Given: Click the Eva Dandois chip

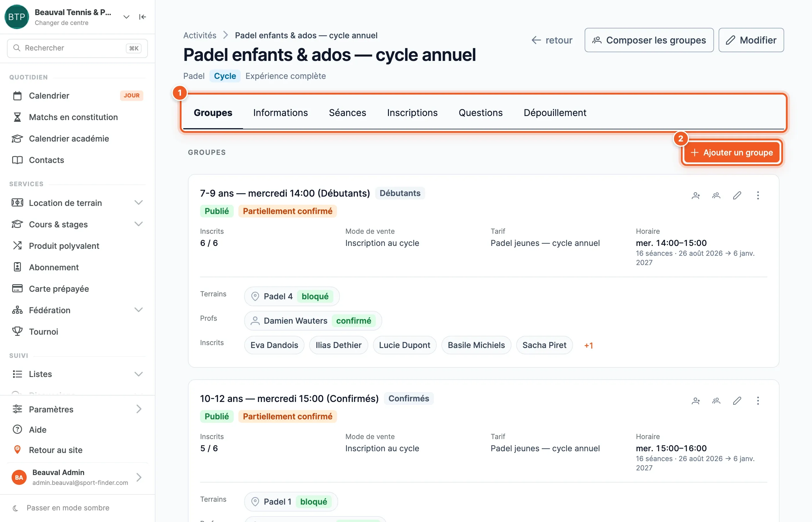Looking at the screenshot, I should tap(274, 345).
